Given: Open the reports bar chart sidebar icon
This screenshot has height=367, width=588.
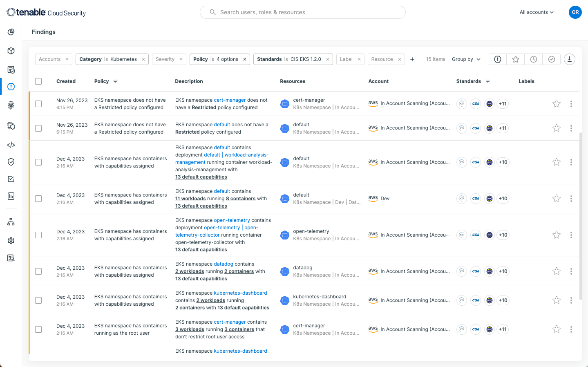Looking at the screenshot, I should tap(11, 196).
